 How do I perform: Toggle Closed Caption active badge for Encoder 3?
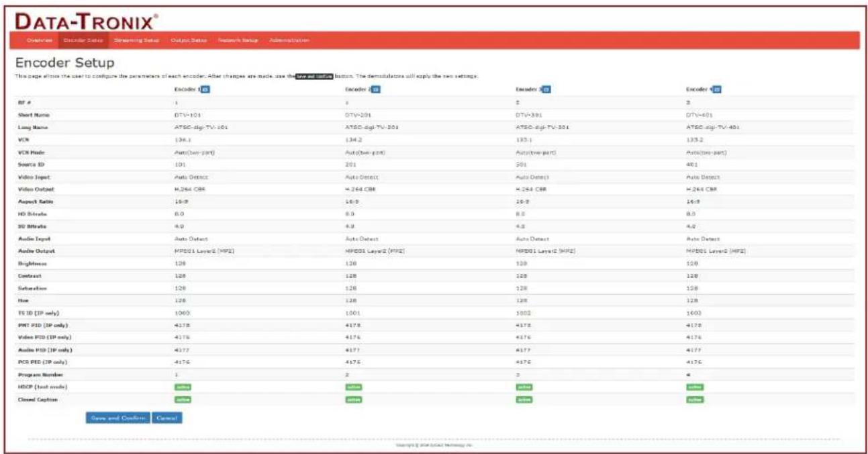524,399
